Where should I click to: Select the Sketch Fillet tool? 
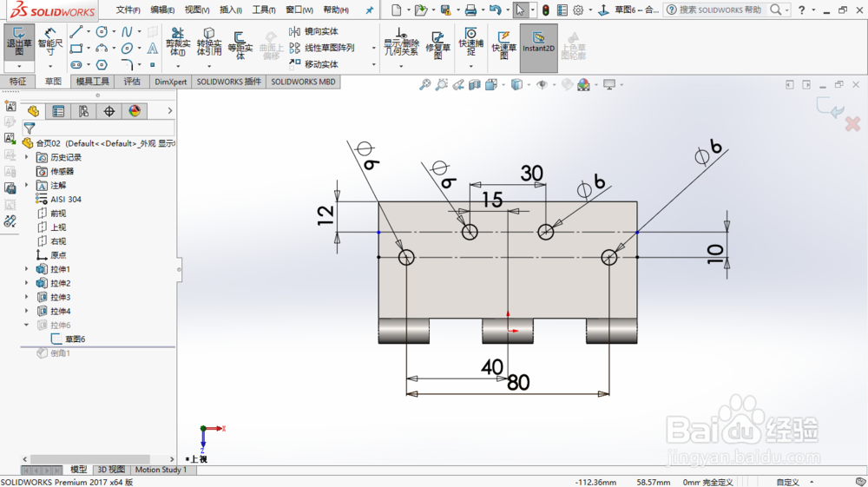[127, 65]
